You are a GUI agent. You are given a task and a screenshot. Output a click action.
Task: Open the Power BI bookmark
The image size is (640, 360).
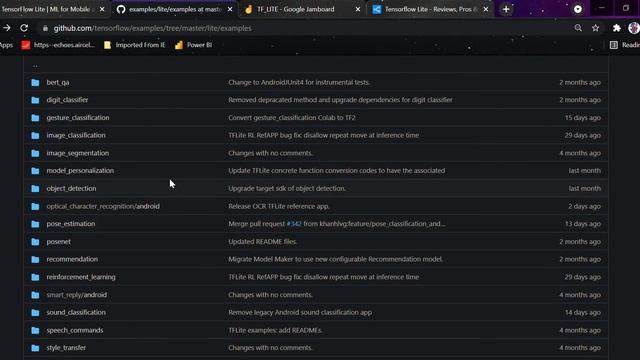click(193, 45)
